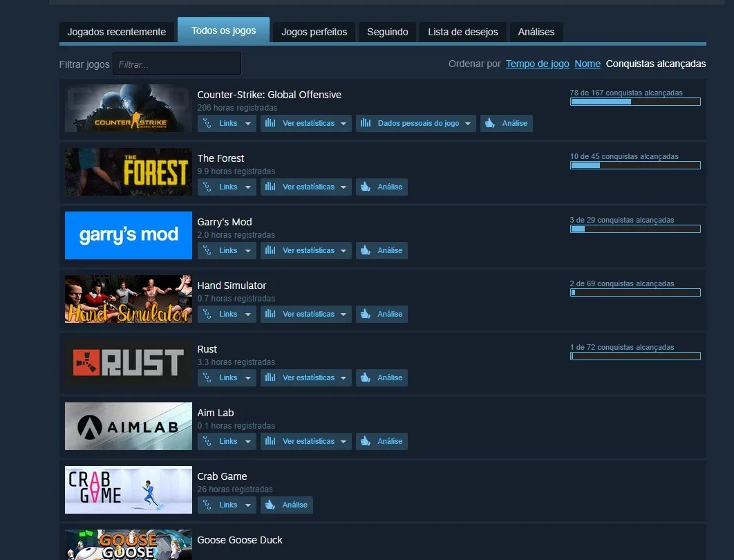The width and height of the screenshot is (734, 560).
Task: Open the Hand Simulator game thumbnail
Action: tap(129, 299)
